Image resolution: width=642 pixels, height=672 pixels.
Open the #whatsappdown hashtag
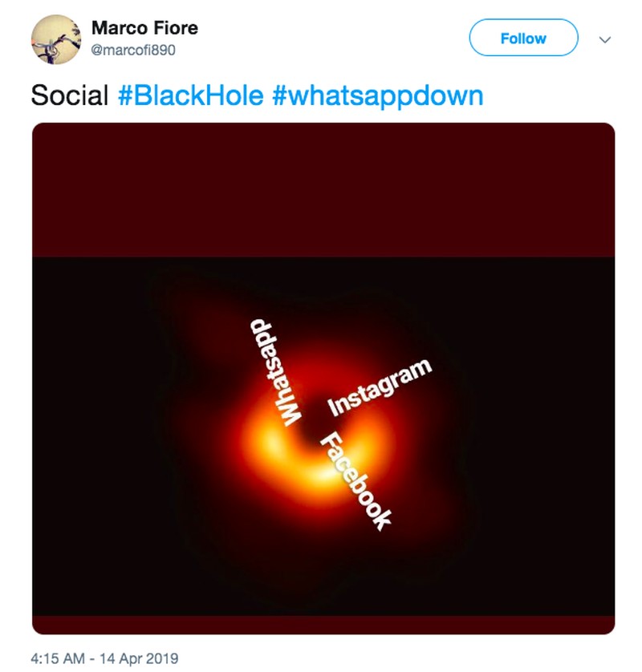377,96
